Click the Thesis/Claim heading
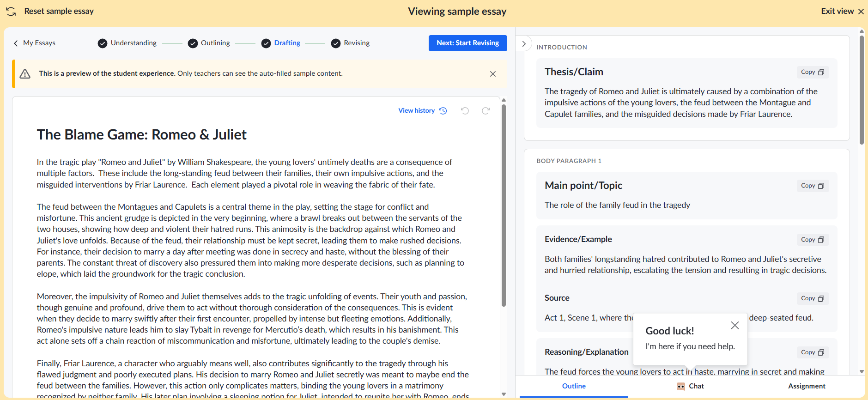 tap(574, 72)
